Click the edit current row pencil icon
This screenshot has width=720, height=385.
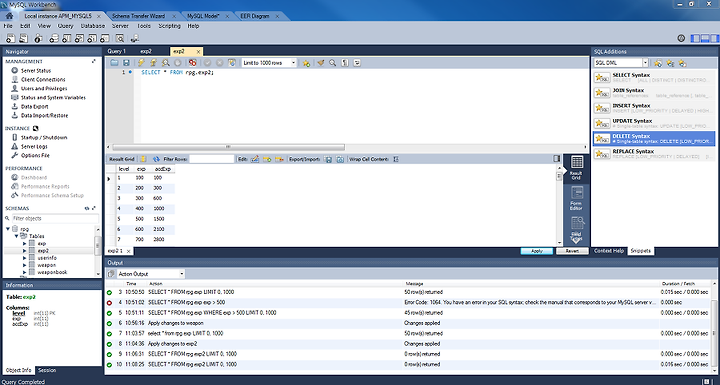coord(255,159)
